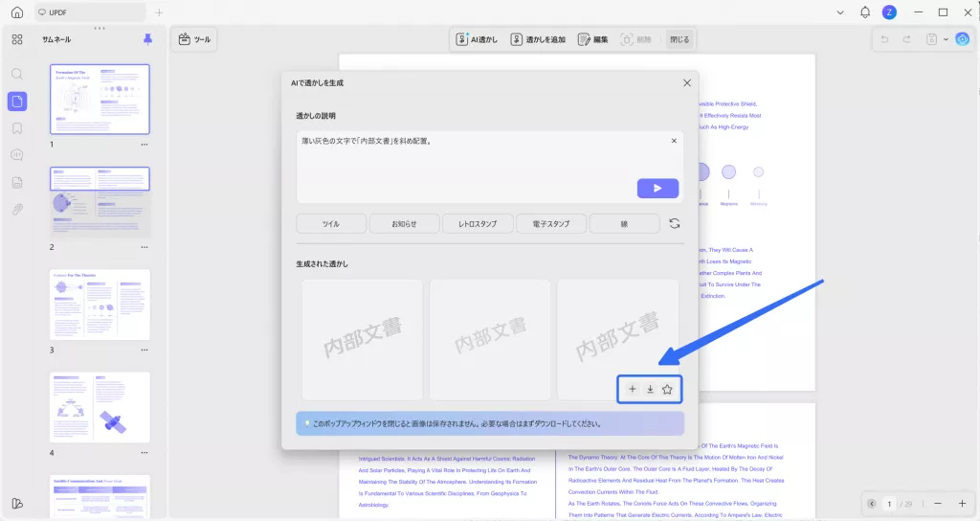Click 削除 in watermark toolbar
This screenshot has height=521, width=980.
click(636, 39)
